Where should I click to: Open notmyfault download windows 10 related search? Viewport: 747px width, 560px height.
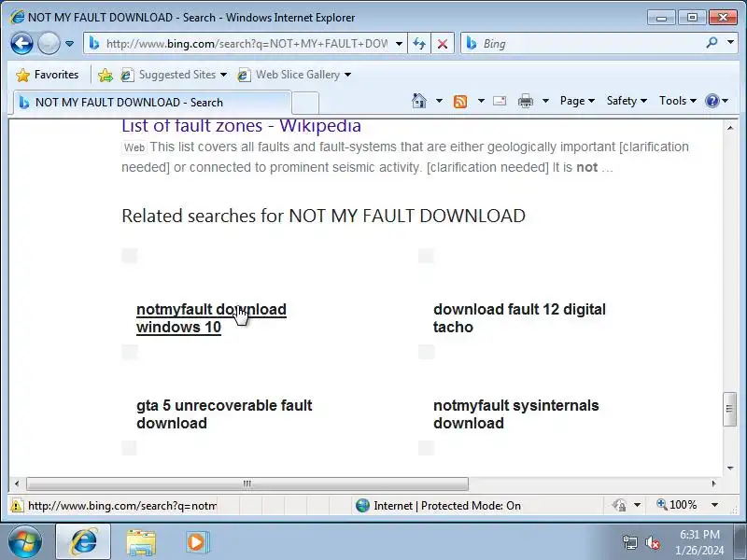coord(211,318)
